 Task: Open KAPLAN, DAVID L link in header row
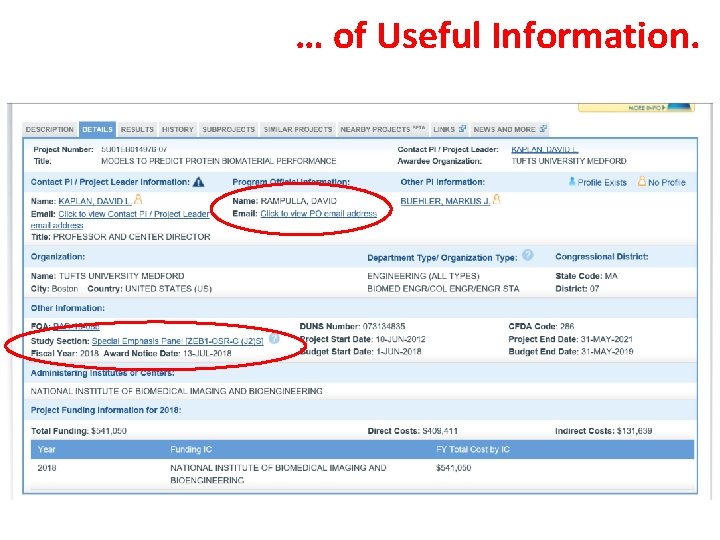coord(545,150)
